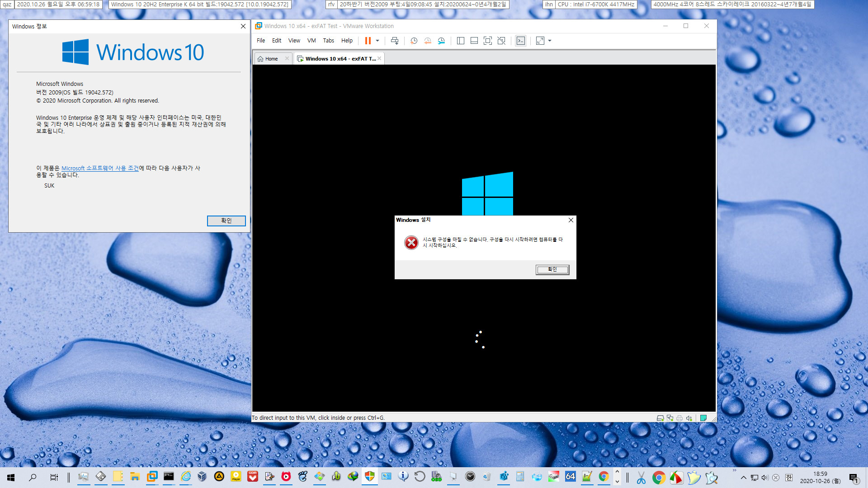Open the File menu in VMware Workstation
The image size is (868, 488).
tap(261, 41)
